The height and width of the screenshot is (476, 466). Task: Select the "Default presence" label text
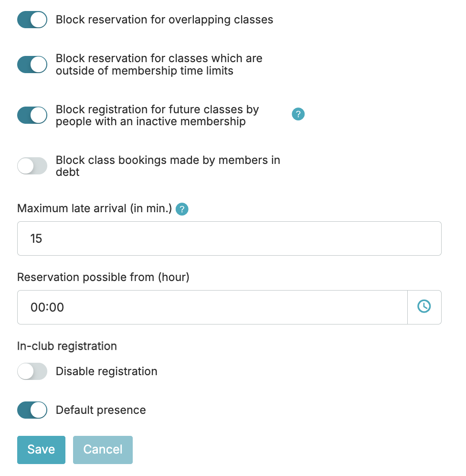pos(101,410)
